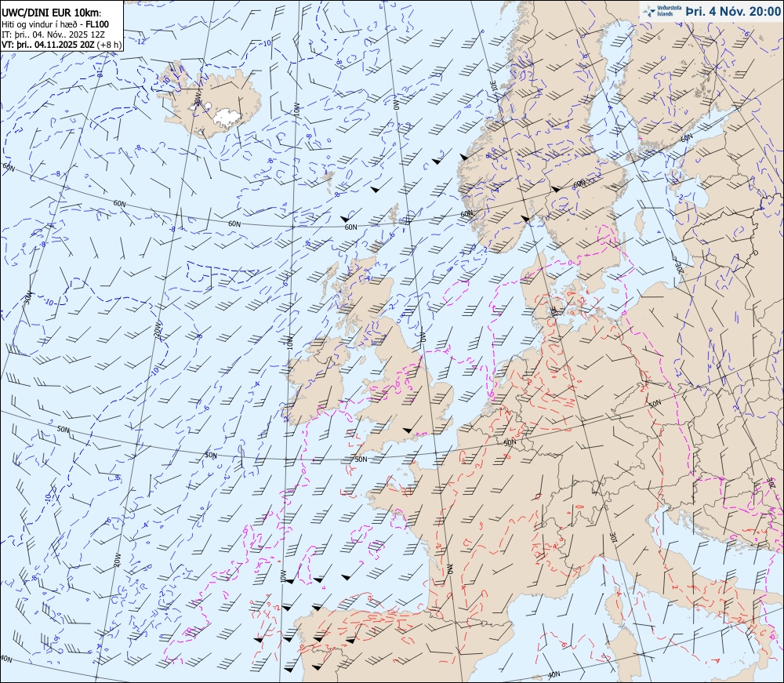The height and width of the screenshot is (683, 784).
Task: Click the '40N' latitude label near Sardinia
Action: click(554, 675)
